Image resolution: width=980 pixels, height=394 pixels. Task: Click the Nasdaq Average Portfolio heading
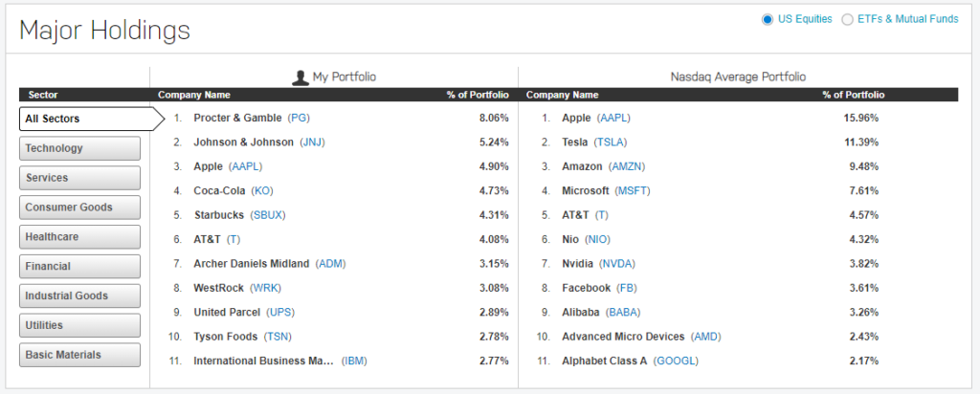point(738,77)
